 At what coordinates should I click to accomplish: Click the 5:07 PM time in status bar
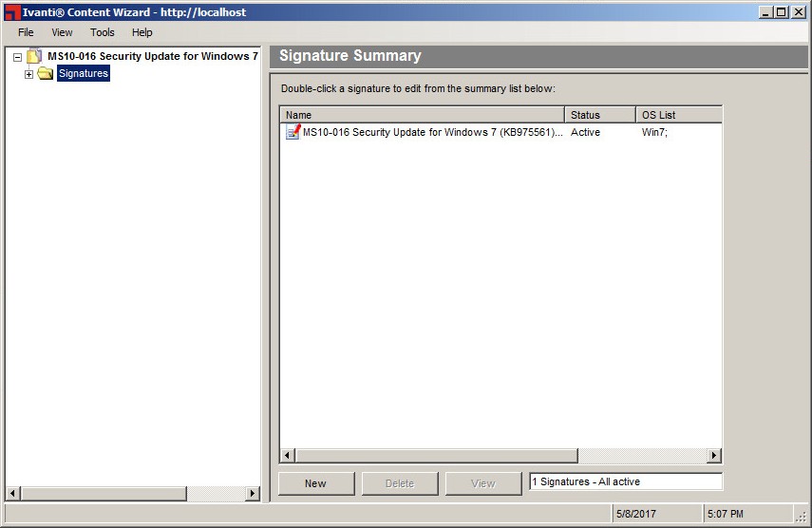725,514
